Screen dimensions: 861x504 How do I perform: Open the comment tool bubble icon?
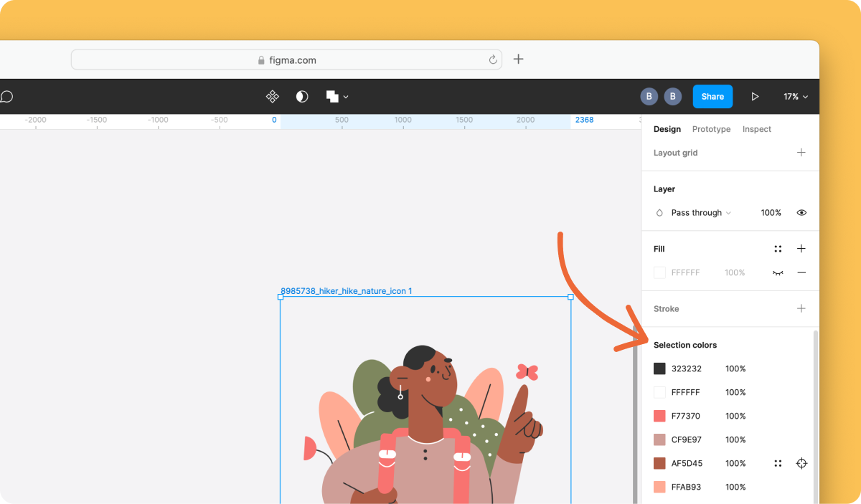tap(6, 97)
